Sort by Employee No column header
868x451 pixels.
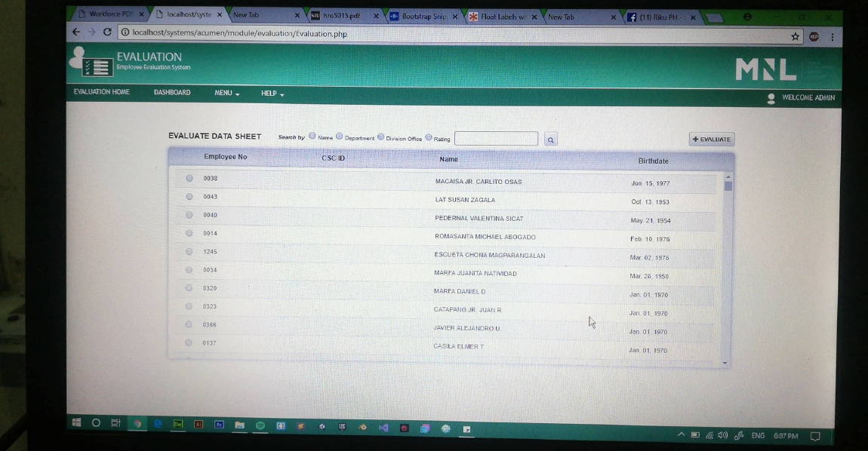tap(226, 157)
